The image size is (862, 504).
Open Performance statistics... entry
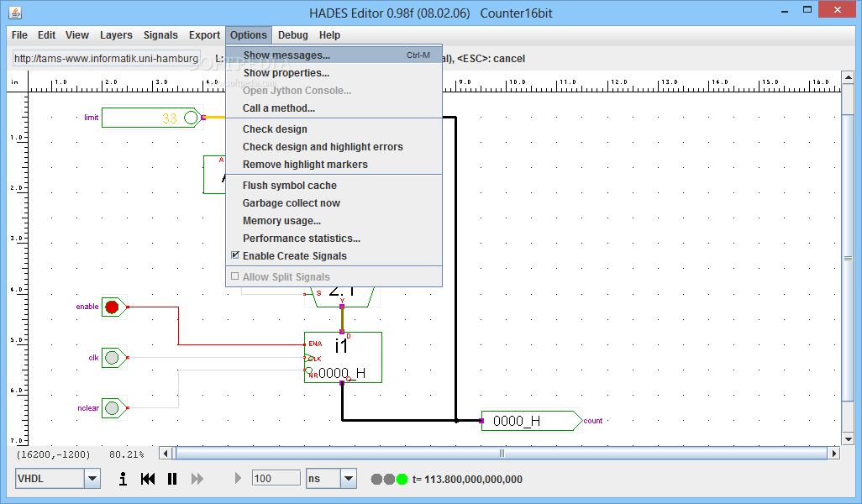click(334, 238)
